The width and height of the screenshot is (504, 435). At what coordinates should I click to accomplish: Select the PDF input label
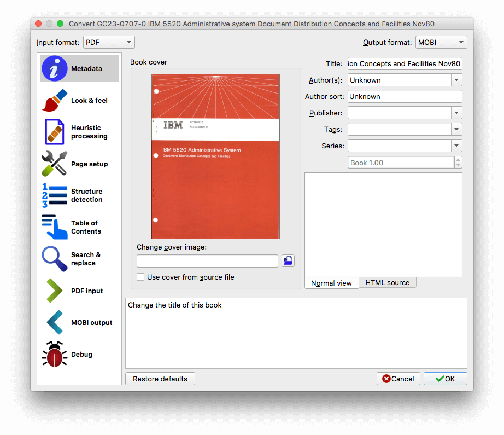coord(87,291)
